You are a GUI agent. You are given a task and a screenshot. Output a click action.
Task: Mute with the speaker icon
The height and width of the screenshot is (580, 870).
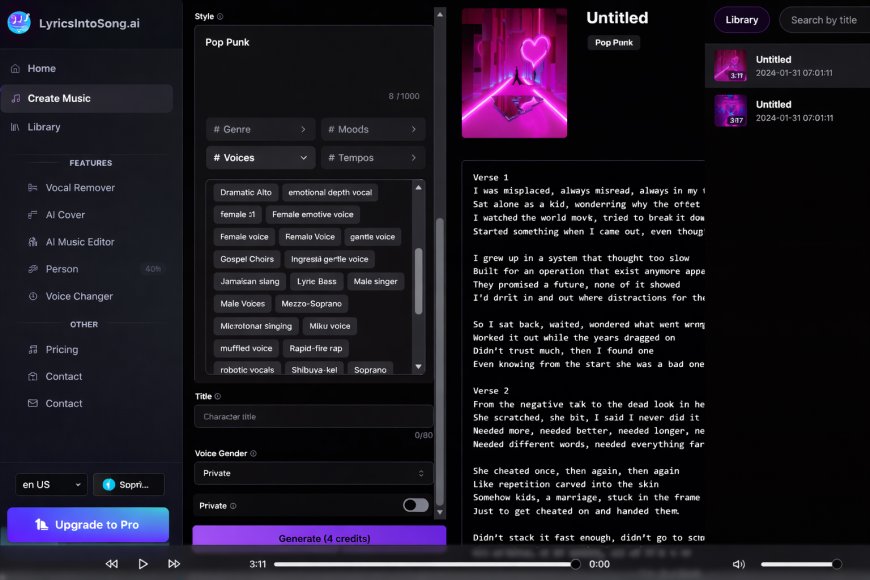click(x=739, y=564)
